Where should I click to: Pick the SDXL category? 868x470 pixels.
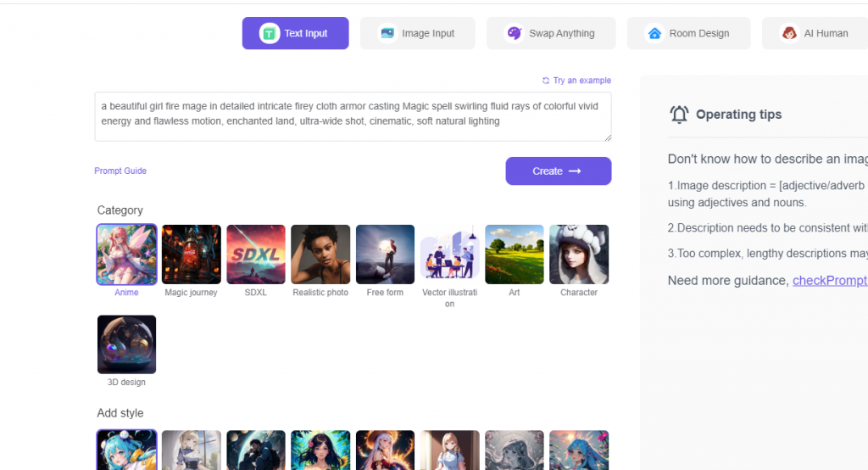tap(256, 255)
